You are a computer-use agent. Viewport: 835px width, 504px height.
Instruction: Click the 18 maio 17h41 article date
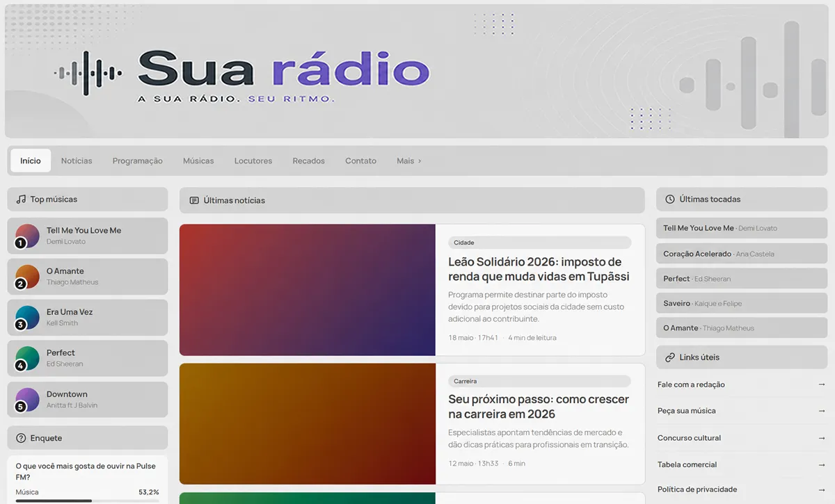coord(473,338)
